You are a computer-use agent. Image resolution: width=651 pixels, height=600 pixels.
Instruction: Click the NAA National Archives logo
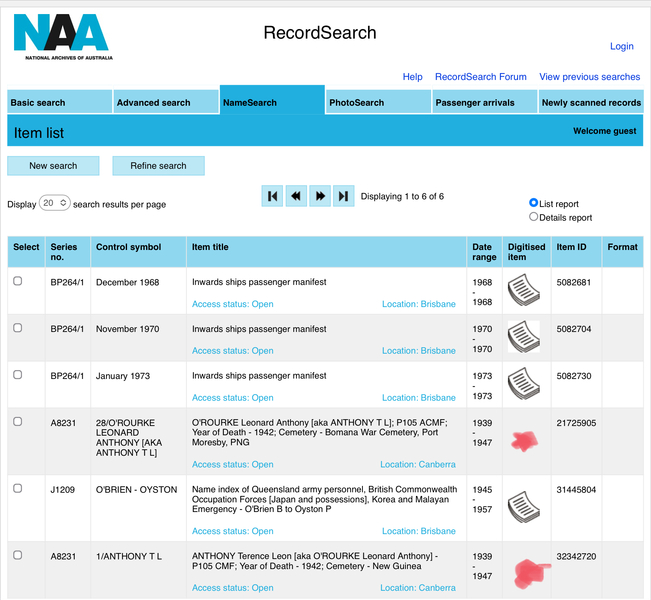click(x=63, y=37)
